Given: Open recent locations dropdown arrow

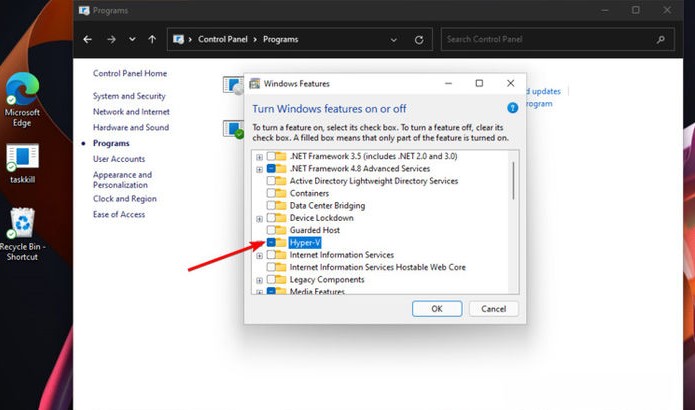Looking at the screenshot, I should pyautogui.click(x=132, y=39).
